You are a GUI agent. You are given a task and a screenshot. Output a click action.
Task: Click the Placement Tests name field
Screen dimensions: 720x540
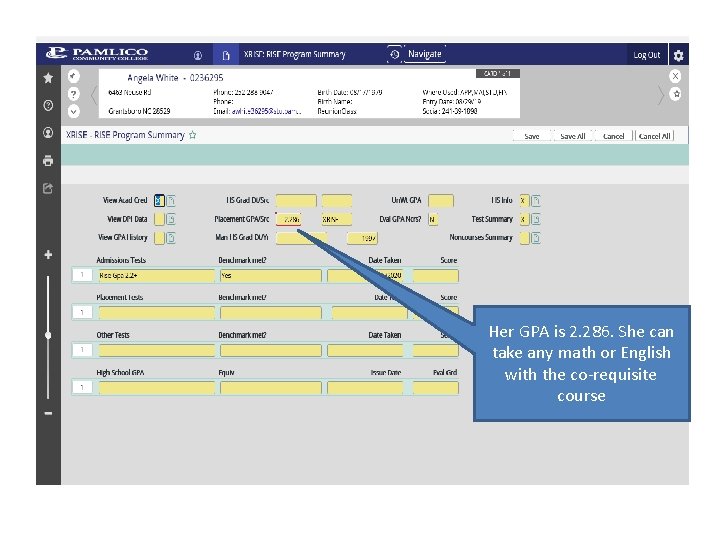click(156, 313)
